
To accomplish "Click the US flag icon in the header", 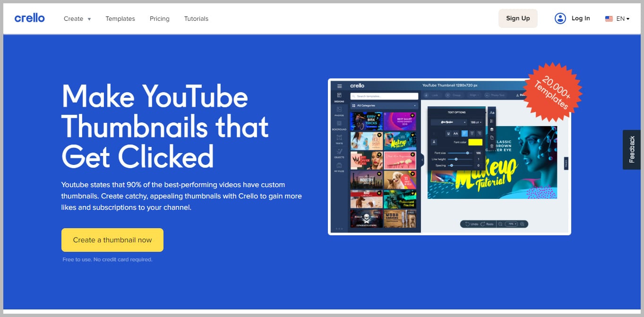I will pos(609,19).
